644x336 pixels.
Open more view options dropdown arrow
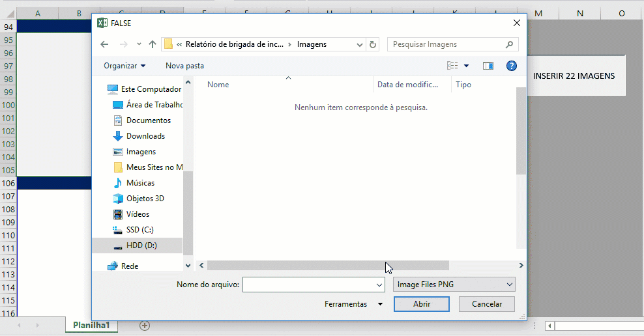click(466, 66)
